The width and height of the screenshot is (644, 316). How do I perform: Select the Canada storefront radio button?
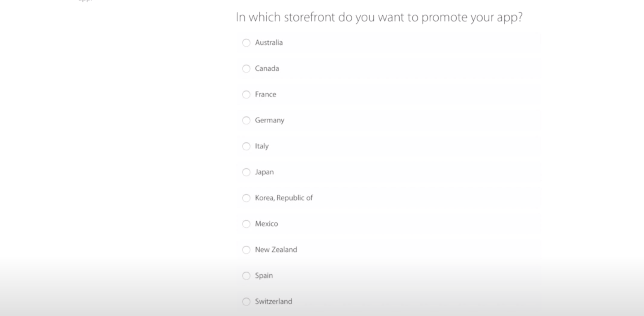246,69
